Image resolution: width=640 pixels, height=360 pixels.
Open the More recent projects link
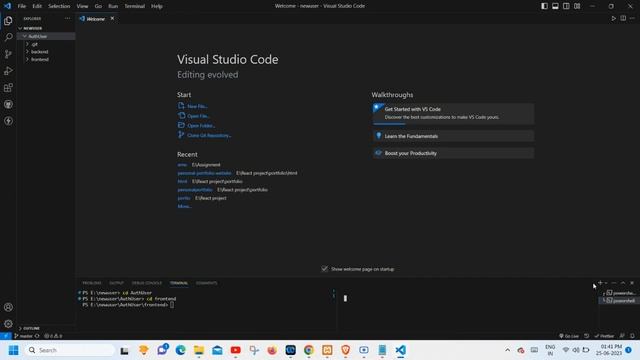pyautogui.click(x=184, y=206)
